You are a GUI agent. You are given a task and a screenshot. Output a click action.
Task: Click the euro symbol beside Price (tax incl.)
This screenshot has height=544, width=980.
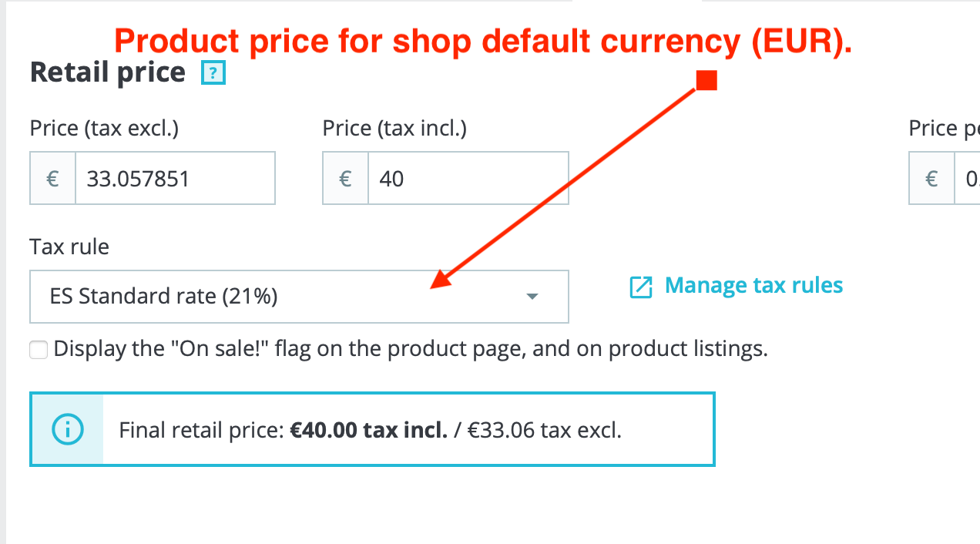[345, 179]
